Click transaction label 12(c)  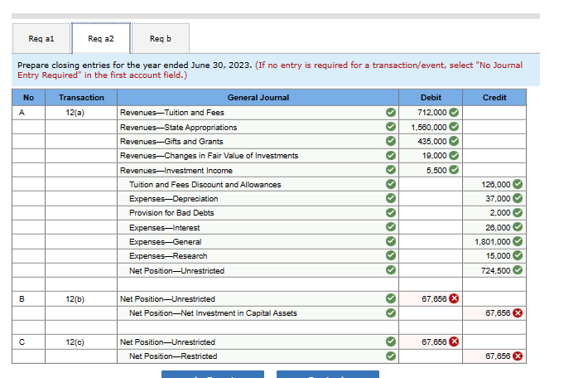click(75, 342)
